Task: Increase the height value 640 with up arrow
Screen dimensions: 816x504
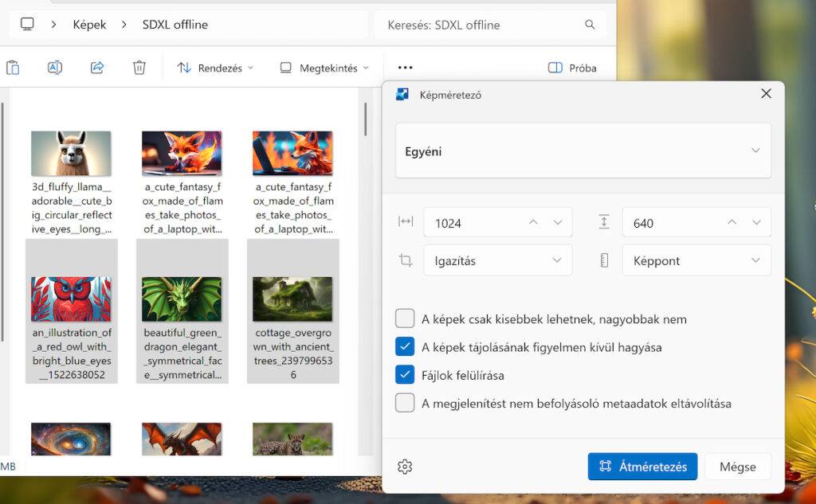Action: [732, 223]
